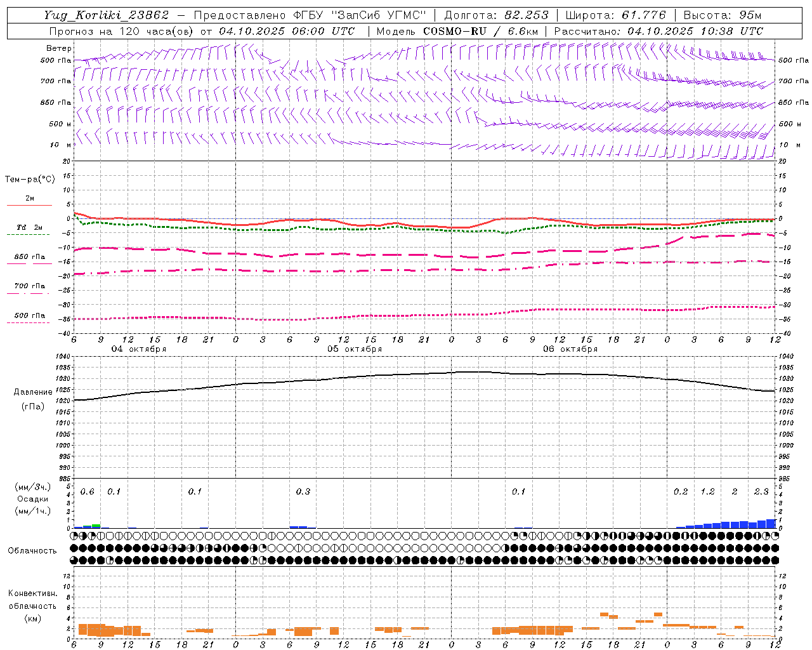812x650 pixels.
Task: Click the Широта: 61.776 header value
Action: [x=615, y=15]
